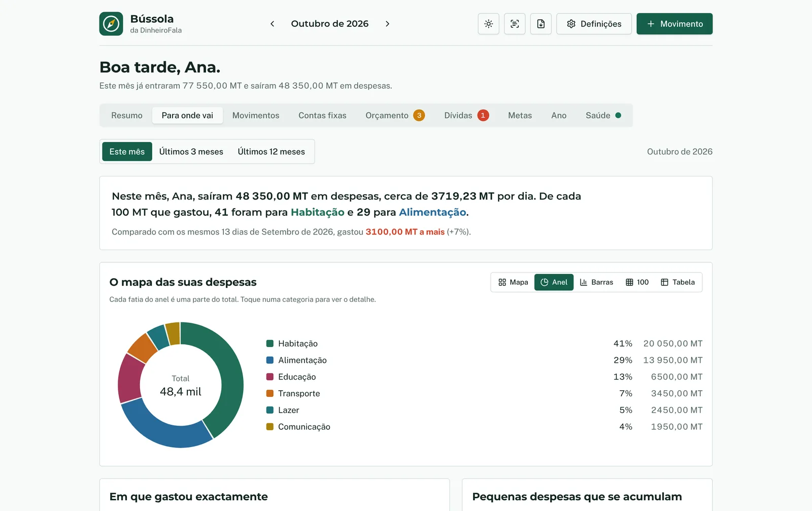Switch chart view to Tabela
This screenshot has width=812, height=511.
tap(678, 282)
